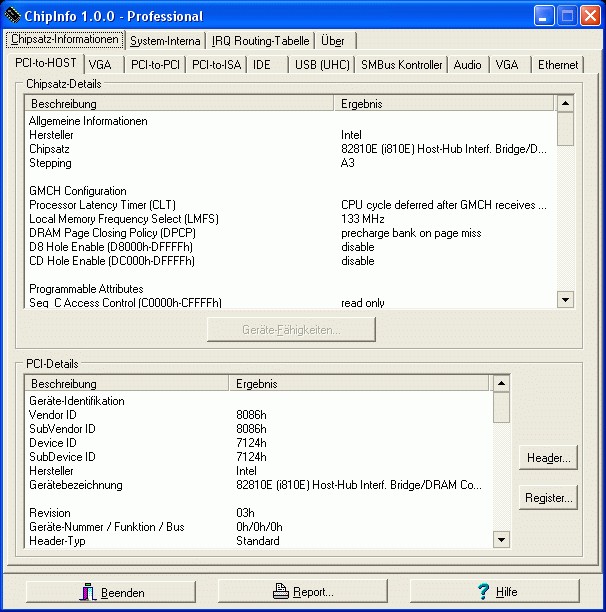This screenshot has height=612, width=606.
Task: Select the first VGA sub-tab after PCI-to-HOST
Action: 104,65
